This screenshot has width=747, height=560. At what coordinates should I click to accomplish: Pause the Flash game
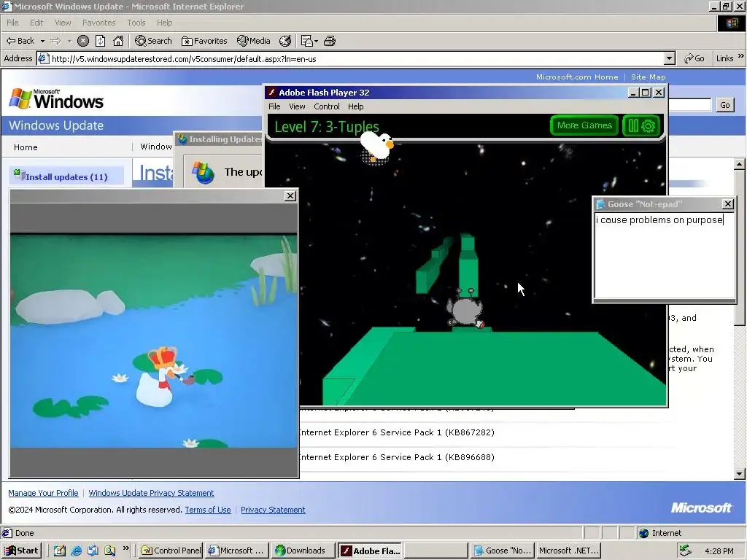click(633, 125)
